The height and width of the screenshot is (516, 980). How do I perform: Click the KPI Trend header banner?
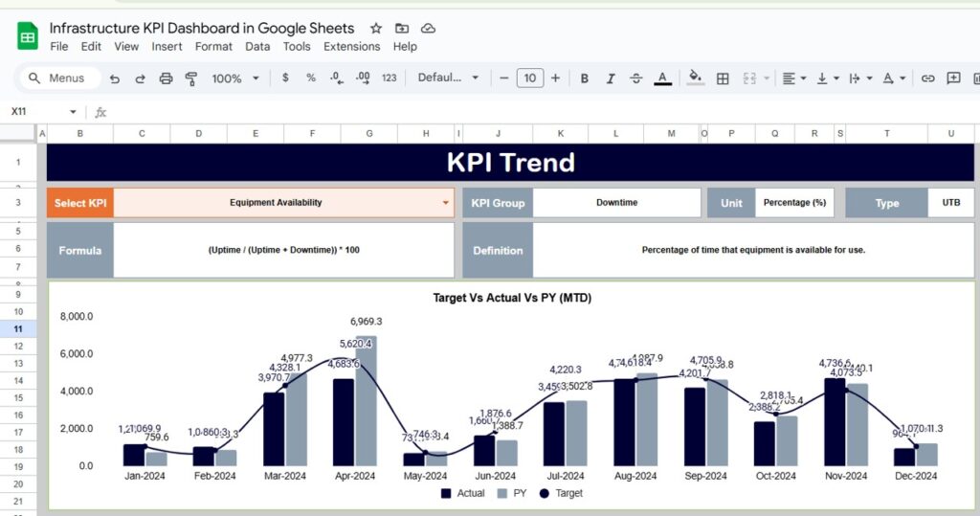click(510, 163)
